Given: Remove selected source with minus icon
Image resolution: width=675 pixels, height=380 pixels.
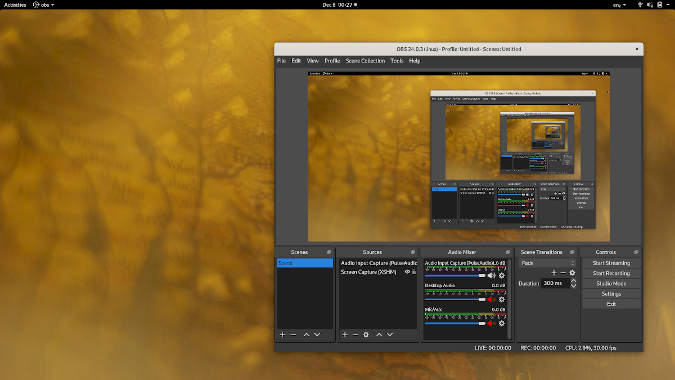Looking at the screenshot, I should coord(355,334).
